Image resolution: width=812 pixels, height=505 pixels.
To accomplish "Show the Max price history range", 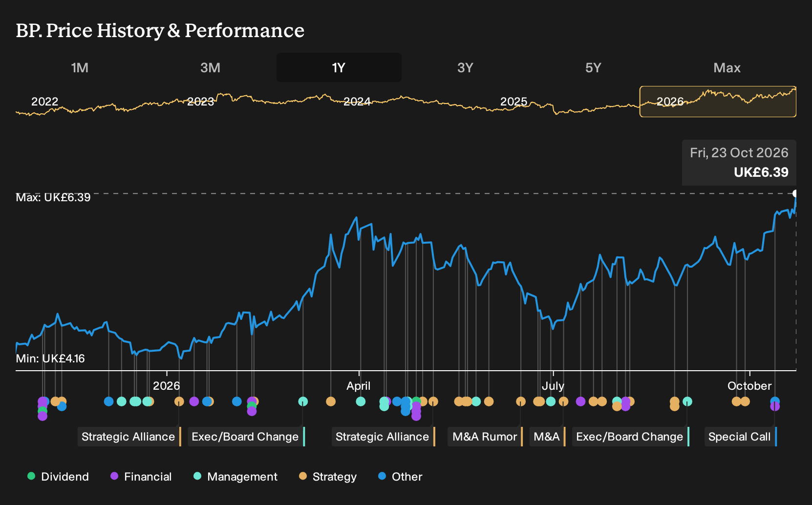I will [727, 67].
